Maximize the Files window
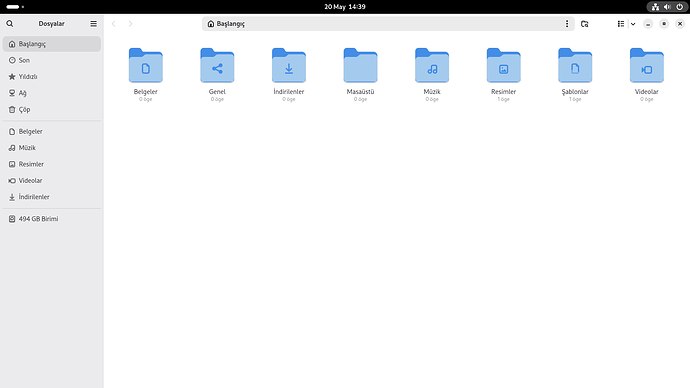Screen dimensions: 690x388 [664, 24]
